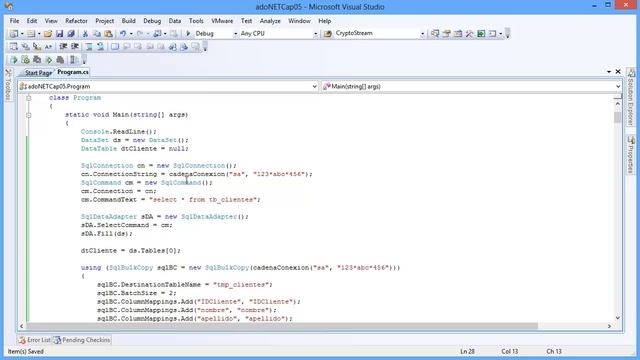Open the Object Browser toolbar icon

click(458, 33)
